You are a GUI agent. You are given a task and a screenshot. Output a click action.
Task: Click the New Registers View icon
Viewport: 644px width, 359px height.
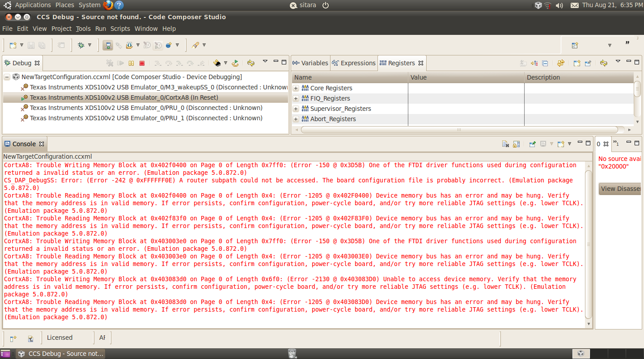click(577, 63)
